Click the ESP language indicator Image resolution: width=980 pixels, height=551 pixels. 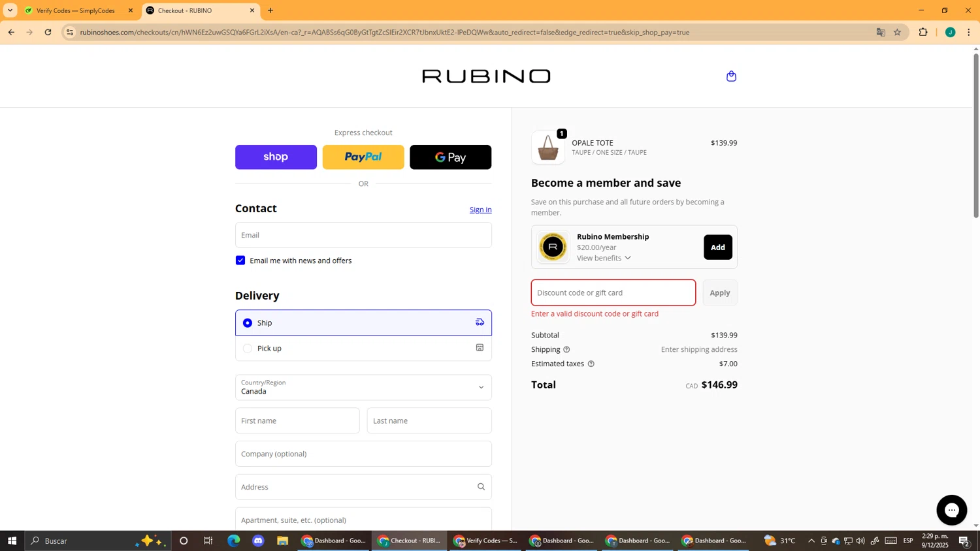coord(908,541)
